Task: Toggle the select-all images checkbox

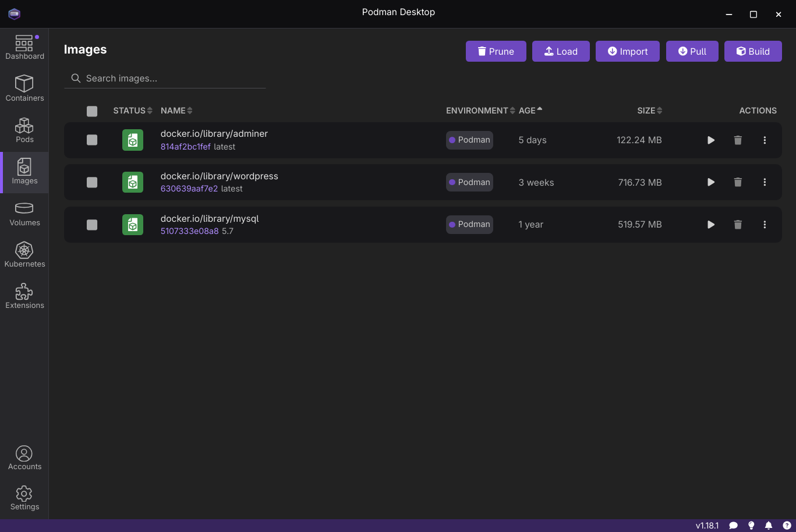Action: [92, 111]
